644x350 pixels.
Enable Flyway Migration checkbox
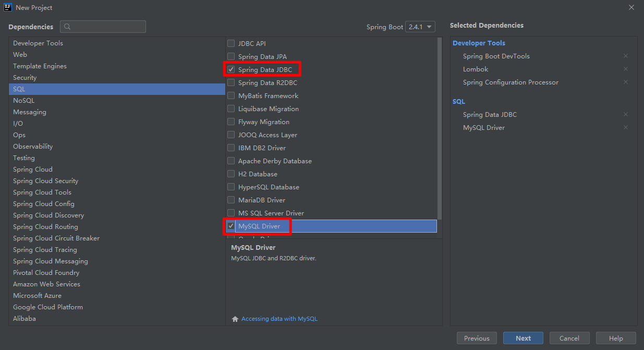pyautogui.click(x=231, y=122)
